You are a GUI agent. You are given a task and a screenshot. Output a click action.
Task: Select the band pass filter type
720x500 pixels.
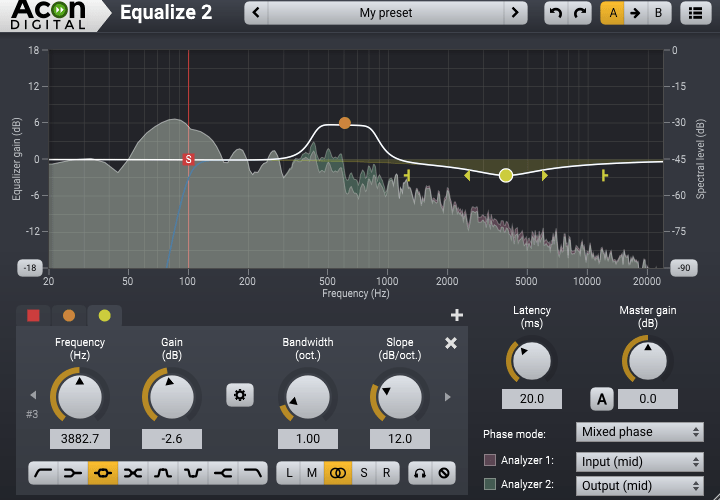pyautogui.click(x=163, y=473)
